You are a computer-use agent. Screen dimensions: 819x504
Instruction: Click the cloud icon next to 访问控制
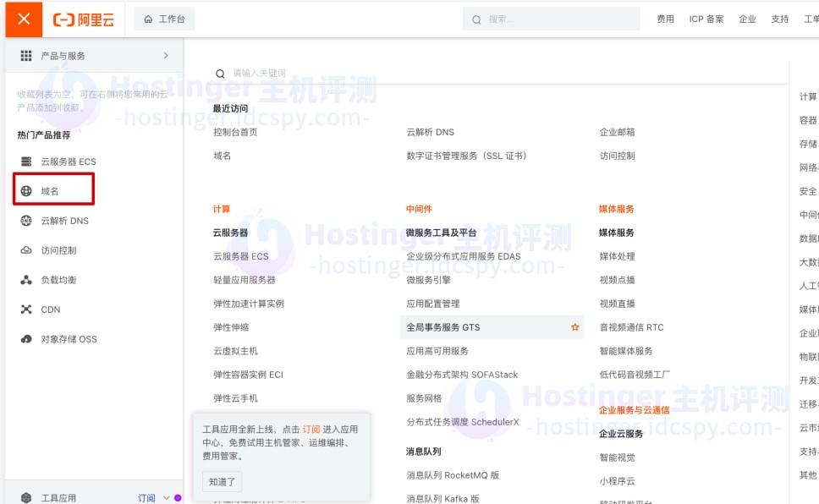(x=26, y=249)
